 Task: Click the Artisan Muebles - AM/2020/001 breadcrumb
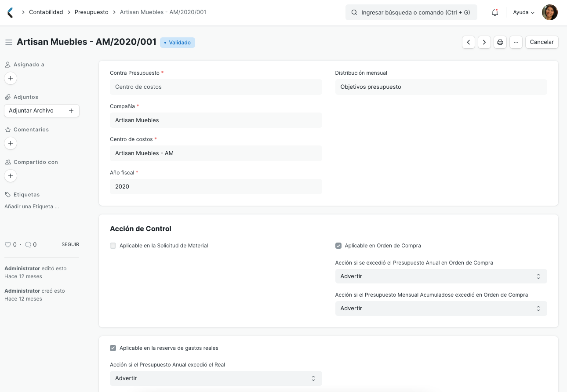pos(163,12)
